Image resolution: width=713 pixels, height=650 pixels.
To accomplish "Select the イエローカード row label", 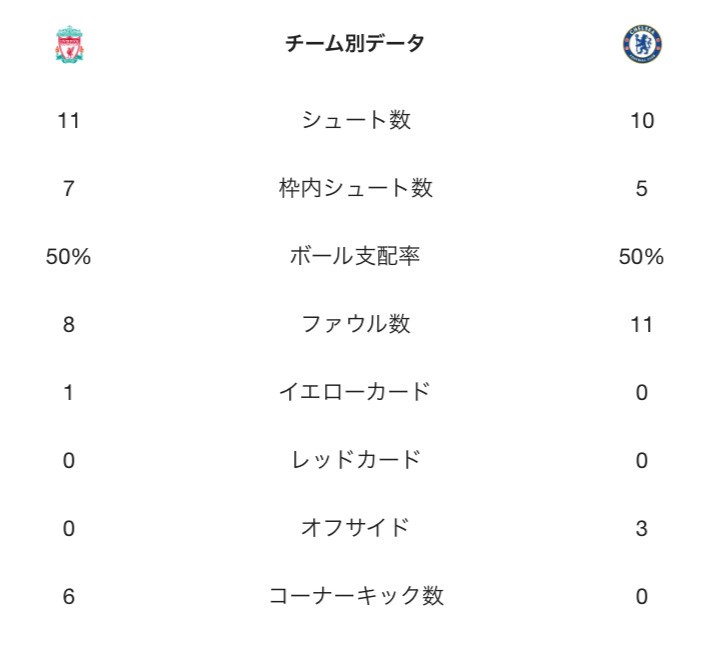I will tap(355, 392).
